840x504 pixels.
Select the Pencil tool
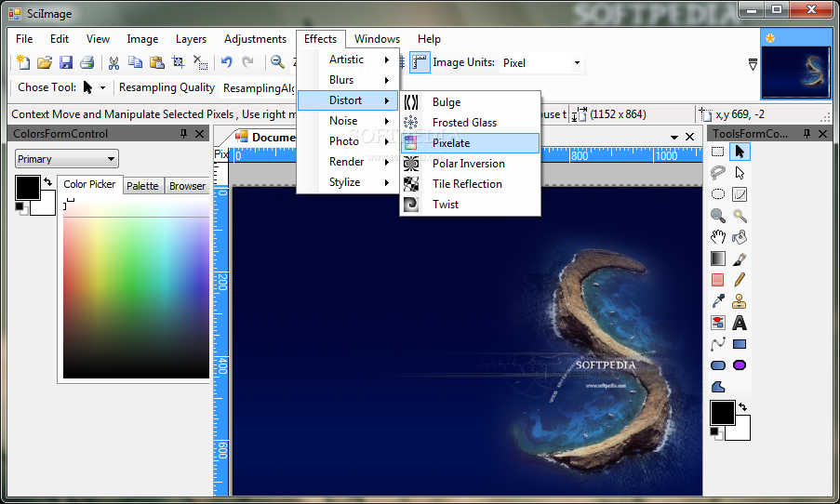pyautogui.click(x=740, y=280)
